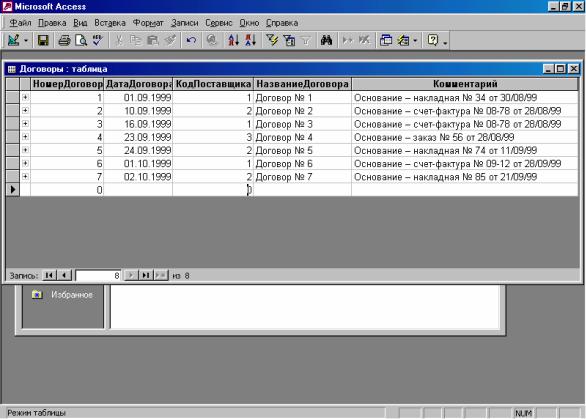
Task: Open the New Object dropdown arrow
Action: pos(415,40)
